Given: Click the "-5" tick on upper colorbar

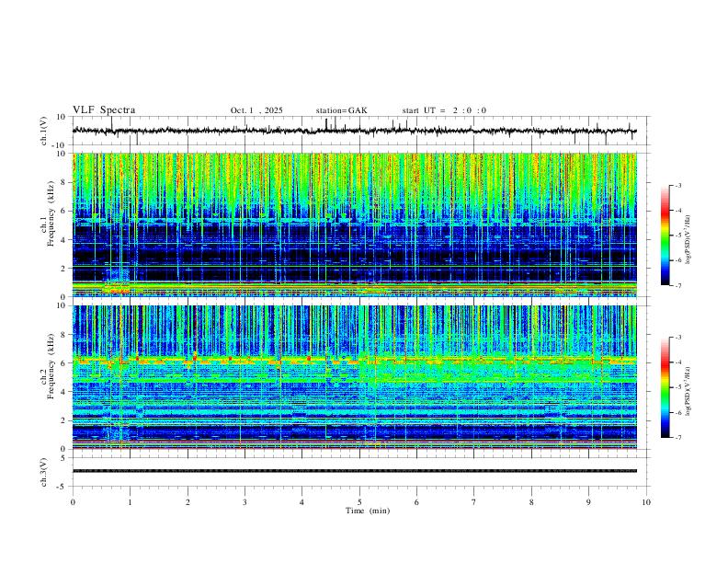Looking at the screenshot, I should click(677, 236).
